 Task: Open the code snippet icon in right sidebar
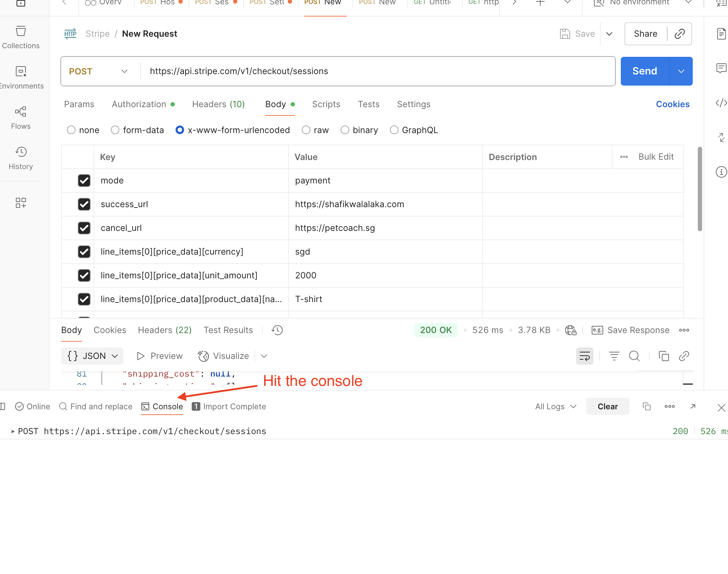click(x=721, y=103)
